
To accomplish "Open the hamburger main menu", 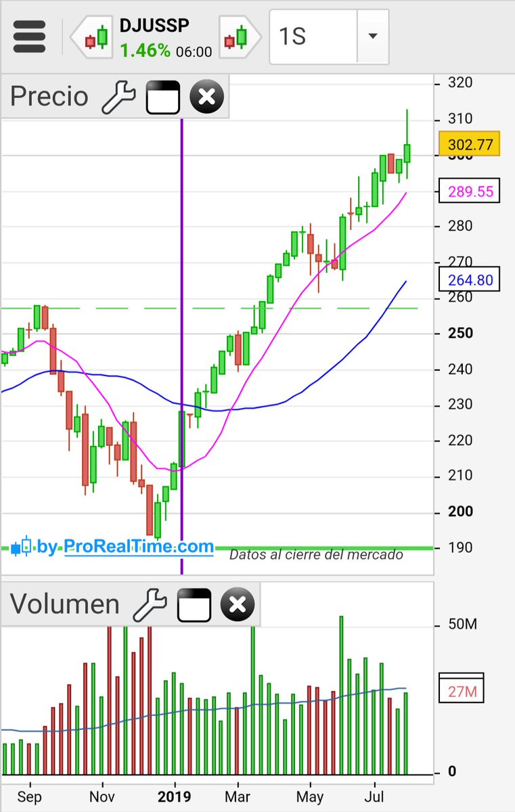I will 29,35.
